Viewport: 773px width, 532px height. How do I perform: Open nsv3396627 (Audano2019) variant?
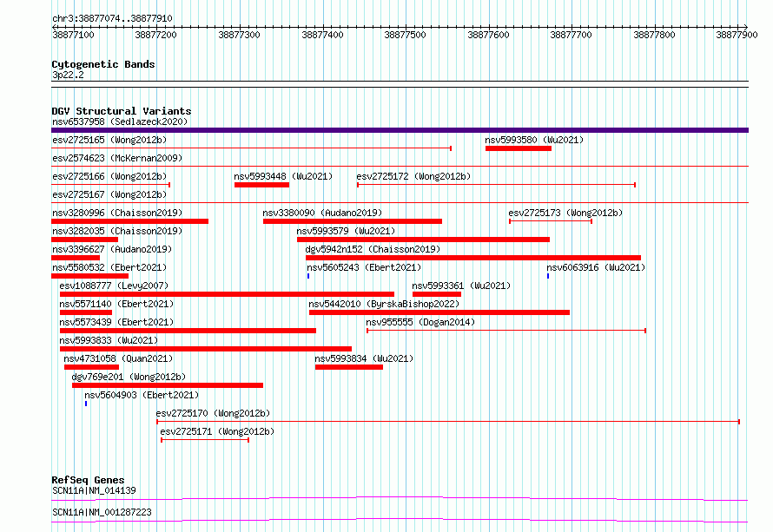click(112, 249)
